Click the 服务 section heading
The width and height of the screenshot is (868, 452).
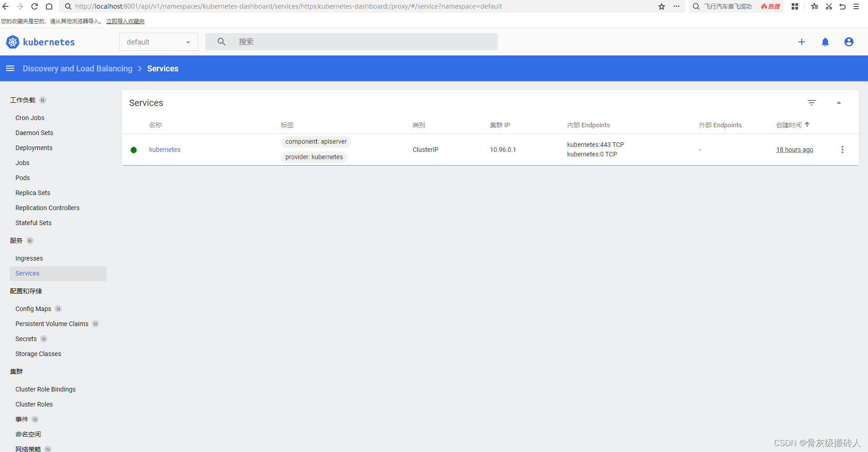point(16,241)
